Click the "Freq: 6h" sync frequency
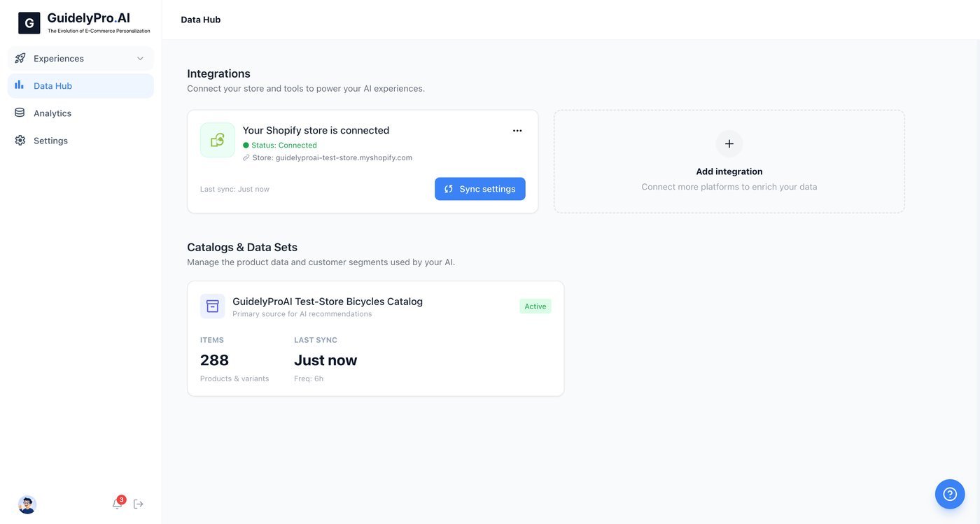 pos(309,378)
